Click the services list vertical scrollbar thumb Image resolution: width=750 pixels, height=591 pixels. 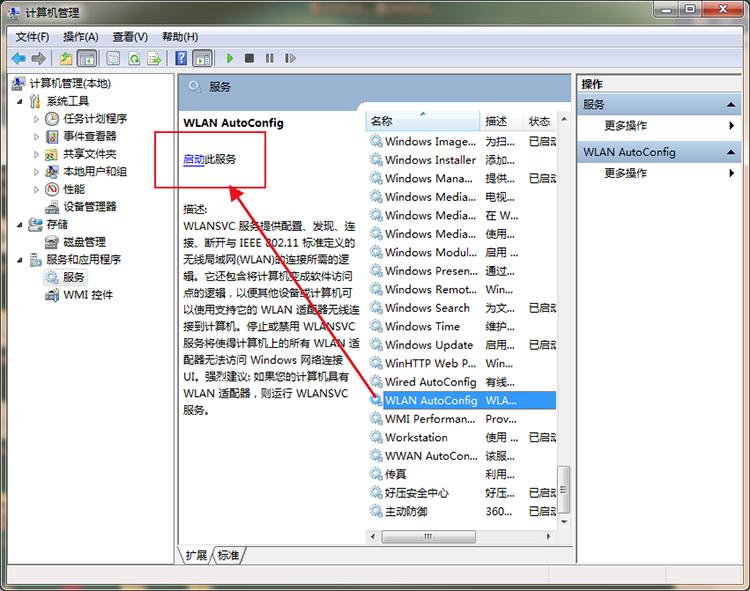[564, 489]
